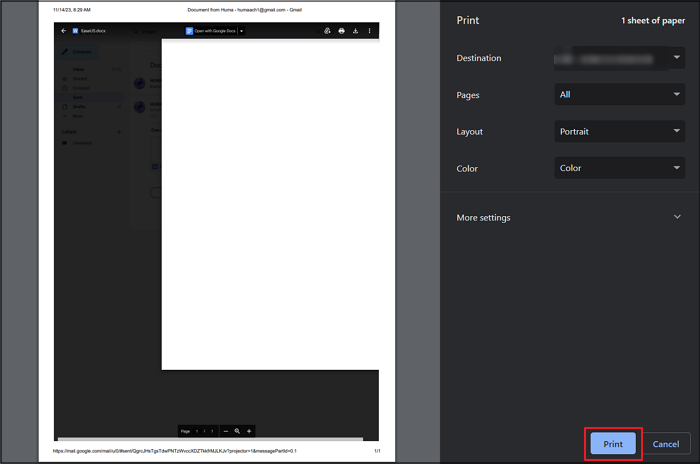Screen dimensions: 700x464
Task: Click the "Layout" label
Action: (469, 132)
